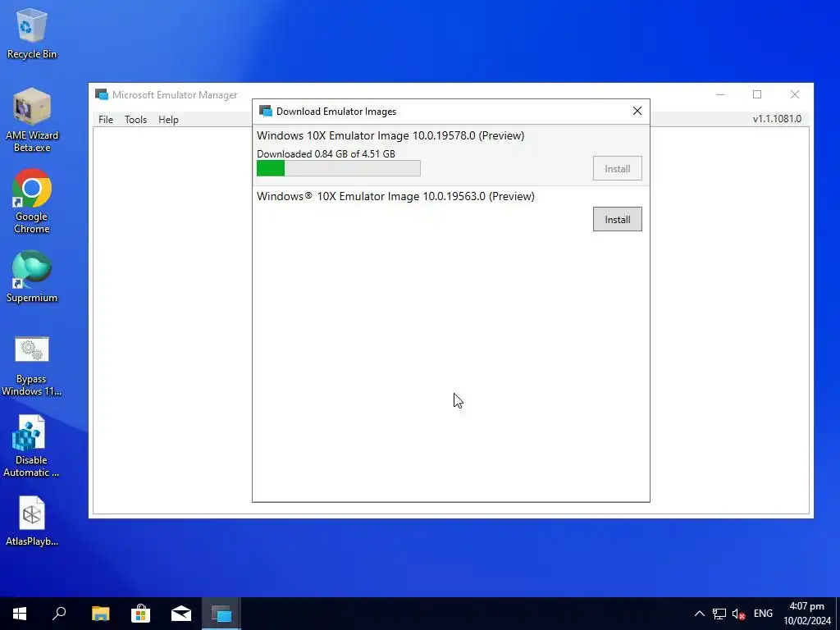Minimize Microsoft Emulator Manager window
The height and width of the screenshot is (630, 840).
[x=720, y=95]
